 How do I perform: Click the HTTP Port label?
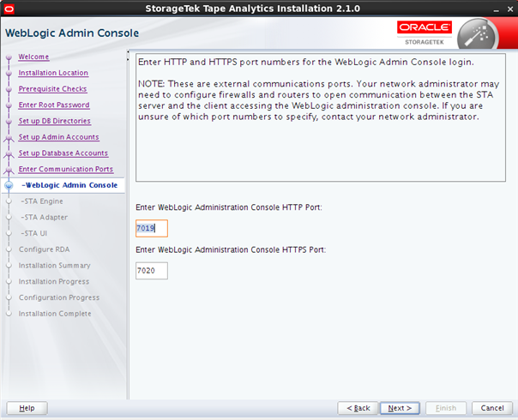pos(229,207)
